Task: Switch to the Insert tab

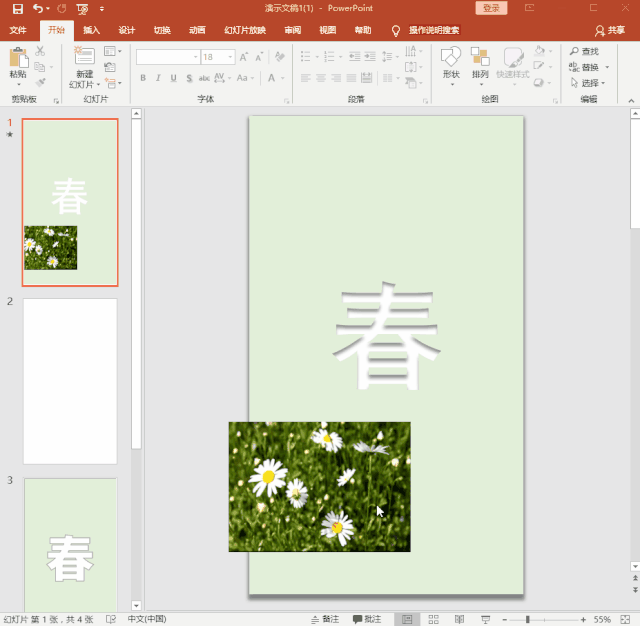Action: pyautogui.click(x=91, y=30)
